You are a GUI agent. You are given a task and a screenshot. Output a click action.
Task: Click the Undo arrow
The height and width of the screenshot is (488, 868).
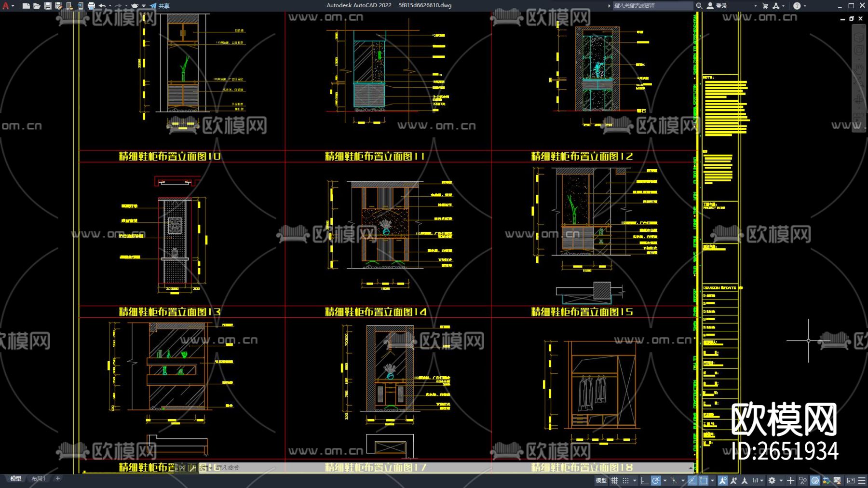pos(102,6)
